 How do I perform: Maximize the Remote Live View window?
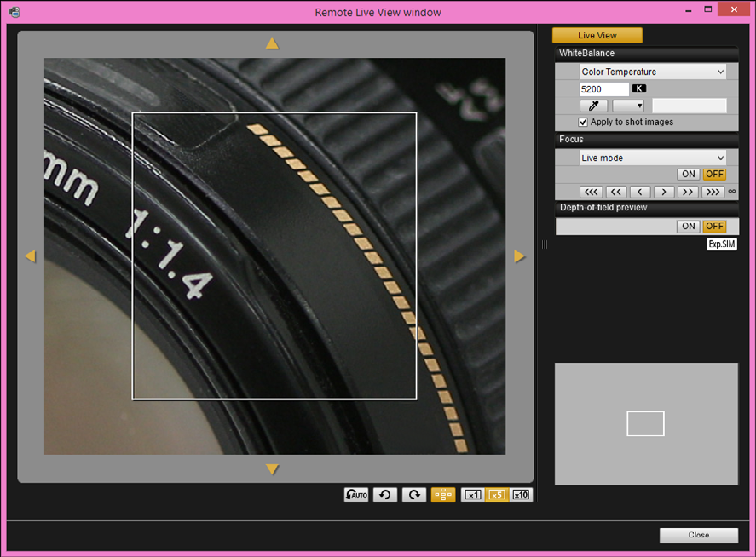coord(707,9)
